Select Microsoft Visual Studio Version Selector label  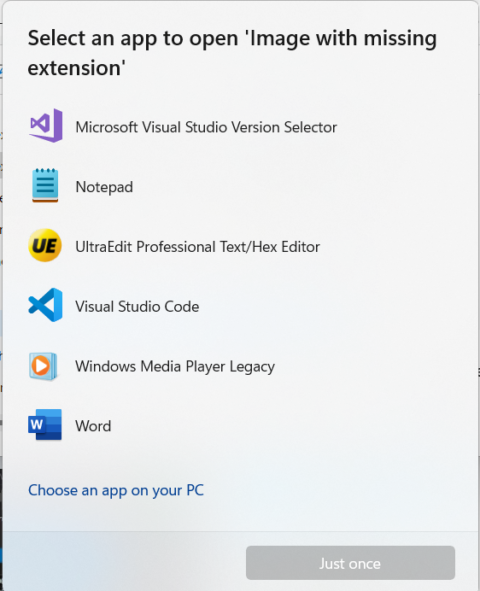coord(206,127)
